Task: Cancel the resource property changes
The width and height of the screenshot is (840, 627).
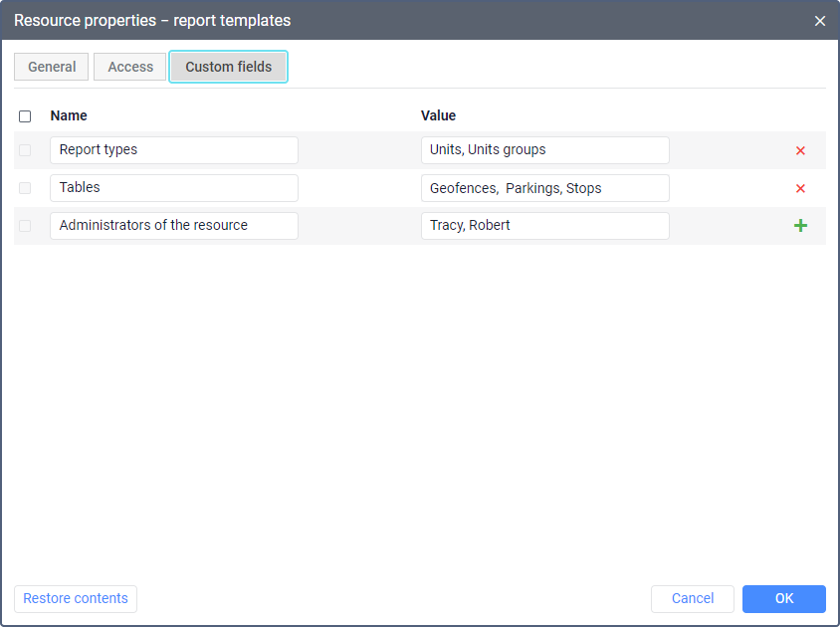Action: pos(693,598)
